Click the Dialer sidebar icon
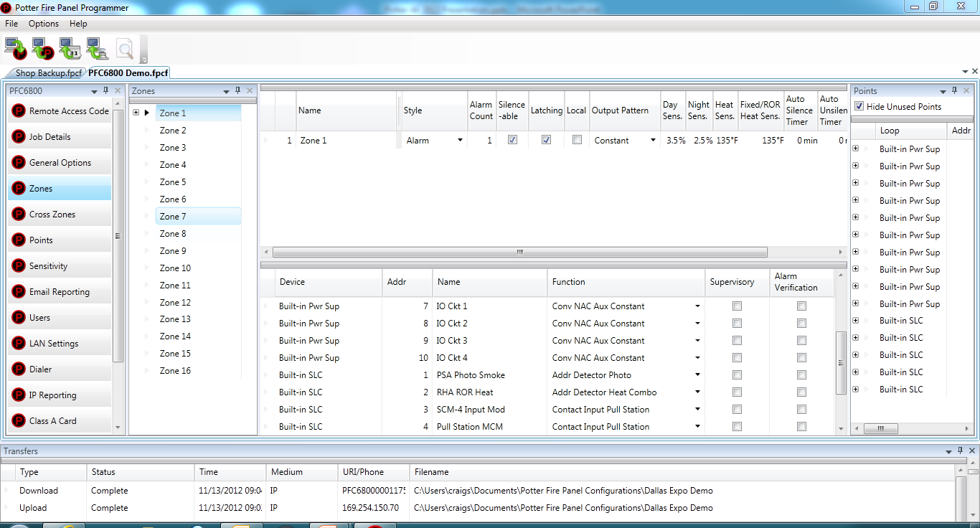This screenshot has width=980, height=528. (19, 369)
